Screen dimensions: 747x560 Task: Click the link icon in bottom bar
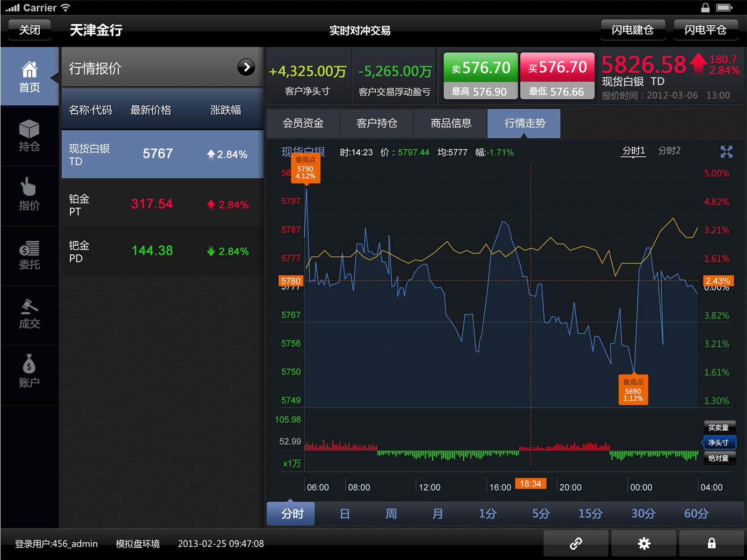576,543
